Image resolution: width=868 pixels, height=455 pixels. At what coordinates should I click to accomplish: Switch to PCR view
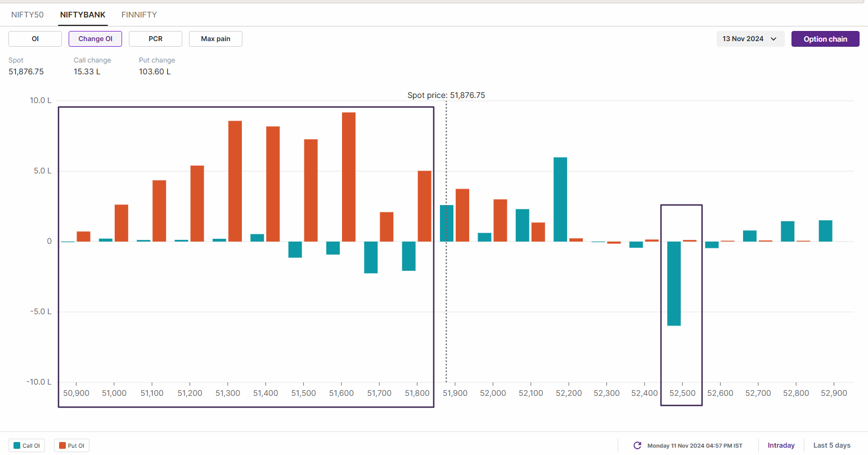(155, 39)
